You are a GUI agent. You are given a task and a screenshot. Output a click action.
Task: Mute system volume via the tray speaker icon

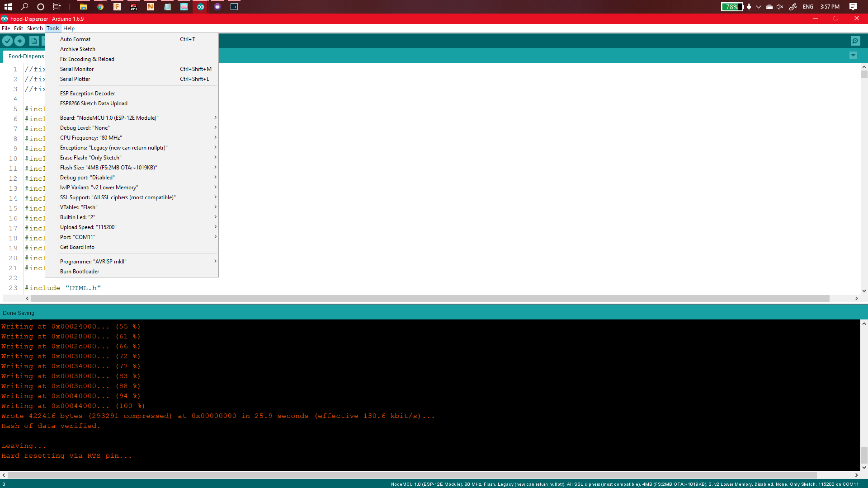click(x=780, y=7)
